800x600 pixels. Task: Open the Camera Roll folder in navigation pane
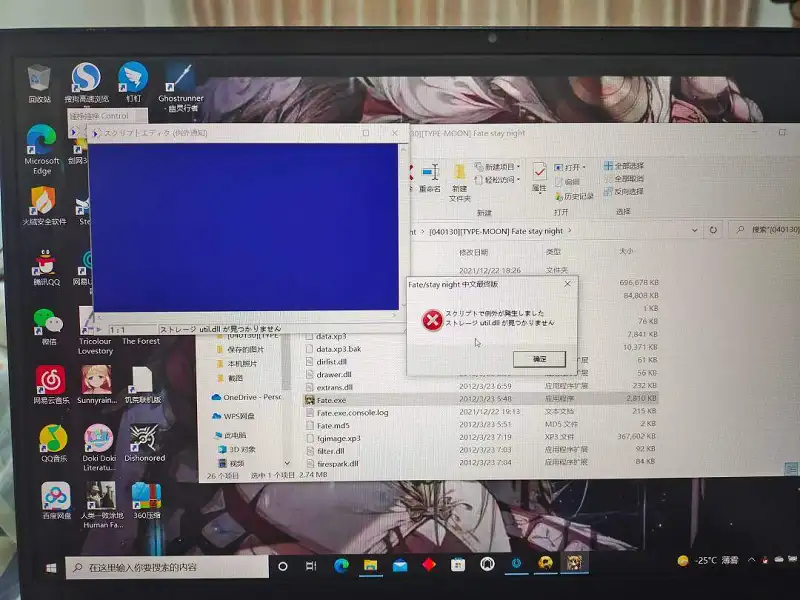tap(237, 364)
